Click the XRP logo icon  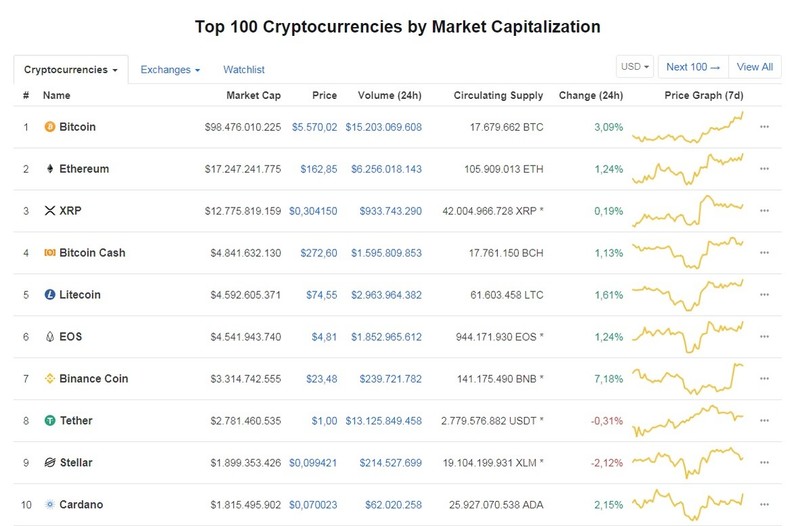click(x=49, y=211)
